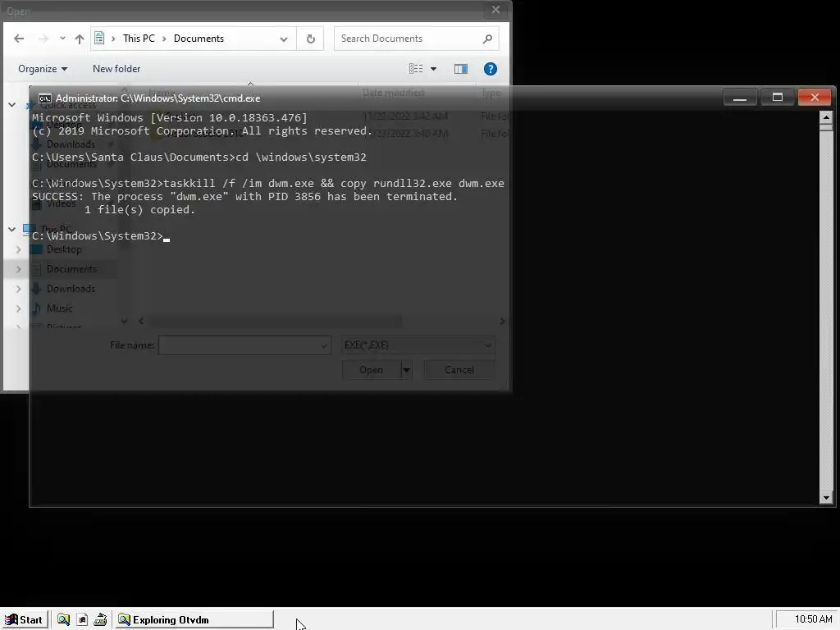Select Downloads under This PC
The width and height of the screenshot is (840, 630).
(x=71, y=289)
